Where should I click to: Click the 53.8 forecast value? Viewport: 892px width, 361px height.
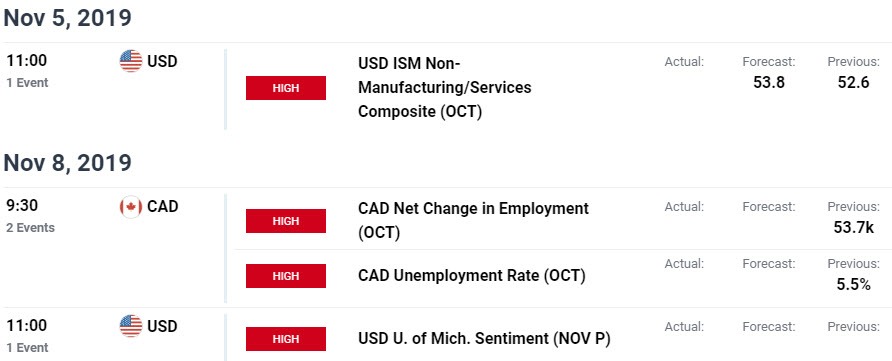[769, 82]
